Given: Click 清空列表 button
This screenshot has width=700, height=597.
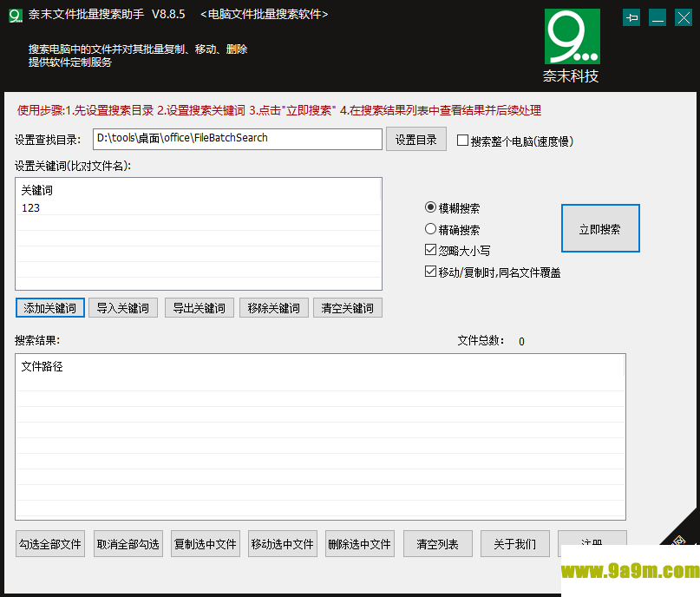Looking at the screenshot, I should 437,544.
